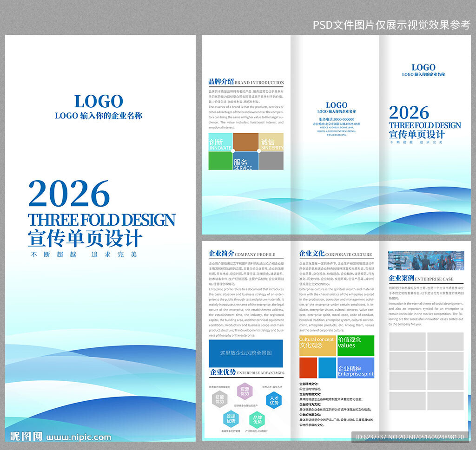
Task: Click the large LOGO on cover page
Action: 99,101
